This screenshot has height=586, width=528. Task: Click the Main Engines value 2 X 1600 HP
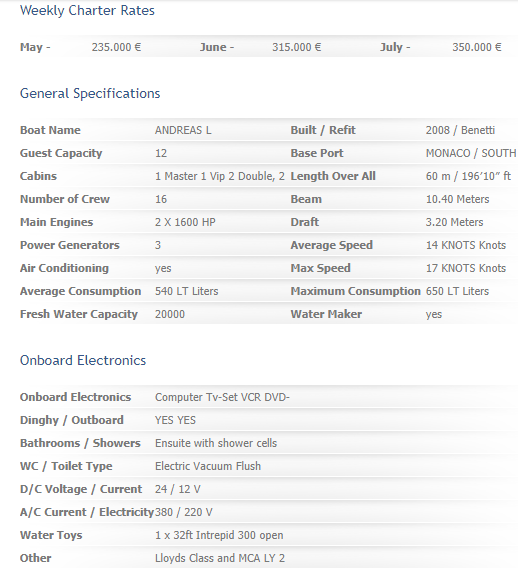pos(185,222)
